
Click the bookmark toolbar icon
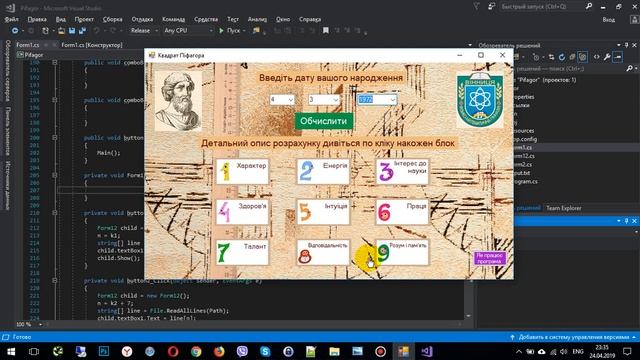click(326, 31)
